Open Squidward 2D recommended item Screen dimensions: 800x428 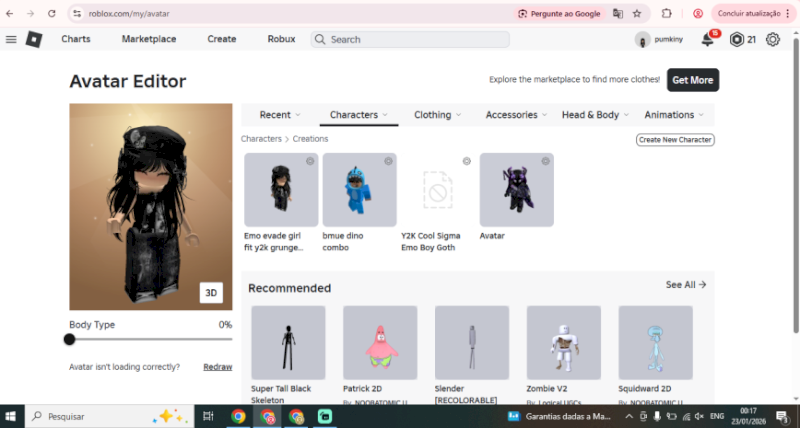point(656,343)
